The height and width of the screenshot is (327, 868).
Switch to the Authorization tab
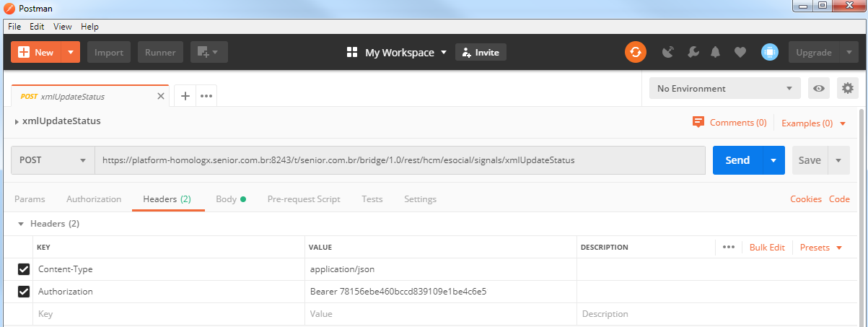pos(94,199)
